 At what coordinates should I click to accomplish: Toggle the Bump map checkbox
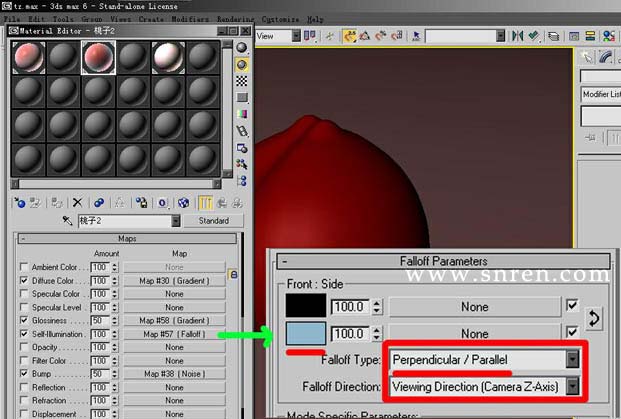pos(24,373)
